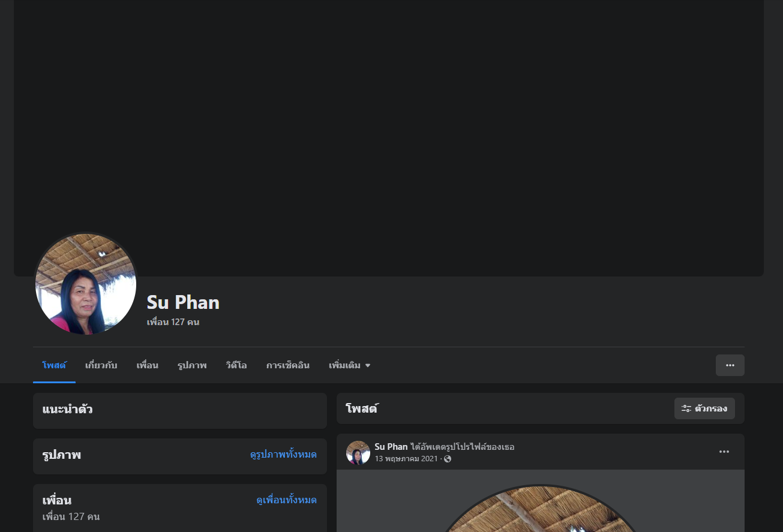Open the large Su Phan profile picture
The height and width of the screenshot is (532, 783).
[86, 284]
